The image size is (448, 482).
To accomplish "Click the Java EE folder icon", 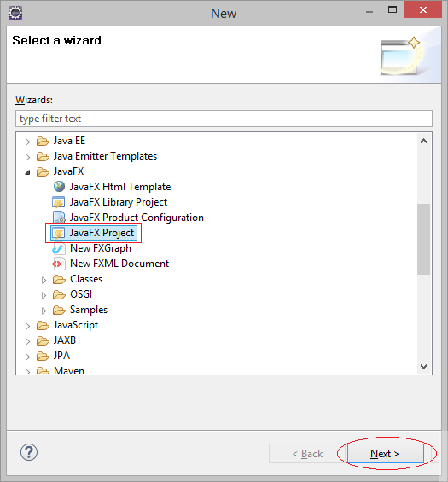I will tap(43, 141).
